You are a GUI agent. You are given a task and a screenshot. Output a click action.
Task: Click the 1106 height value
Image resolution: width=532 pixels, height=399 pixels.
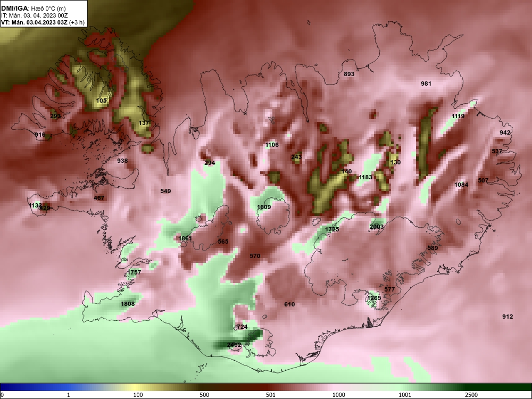[272, 145]
